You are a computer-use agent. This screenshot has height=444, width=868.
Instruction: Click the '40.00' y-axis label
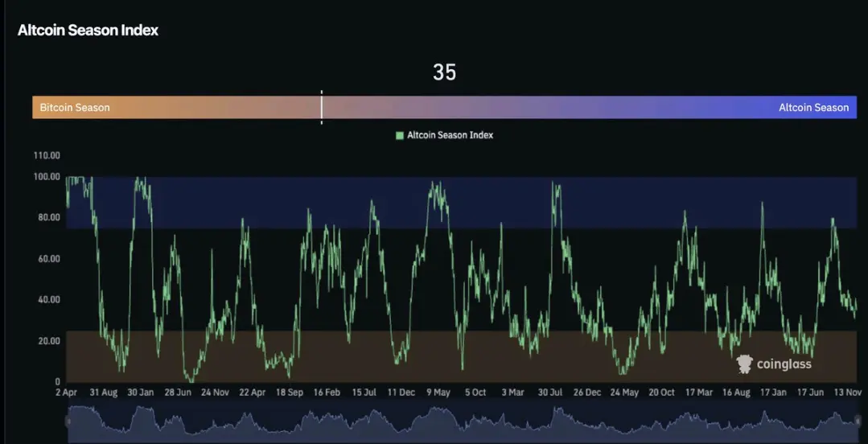(x=49, y=299)
